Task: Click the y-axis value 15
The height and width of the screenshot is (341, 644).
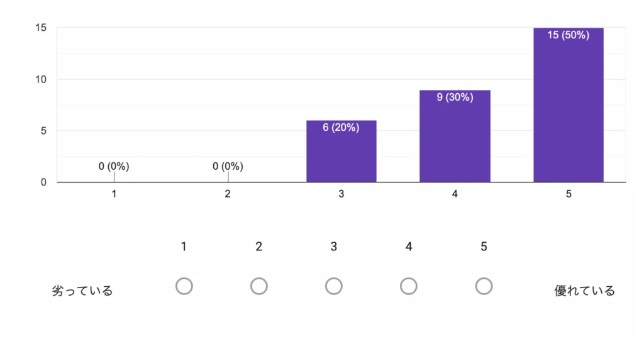Action: (42, 28)
